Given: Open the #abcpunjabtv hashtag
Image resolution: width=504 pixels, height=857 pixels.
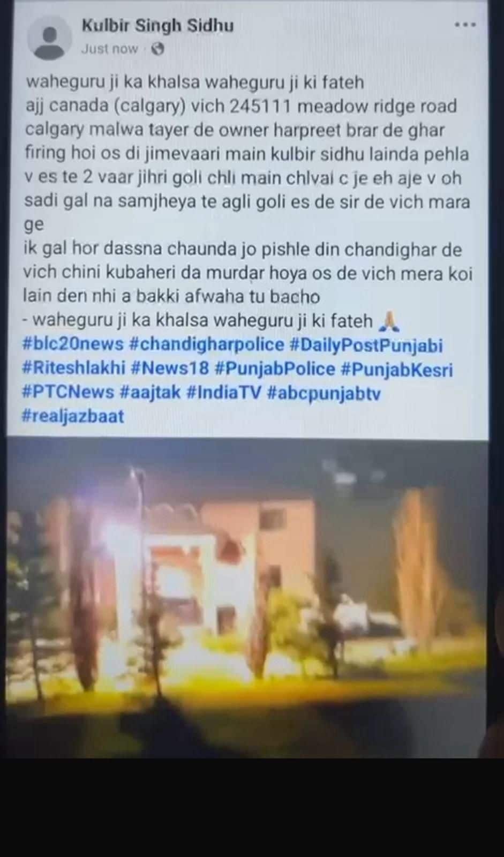Looking at the screenshot, I should [x=324, y=393].
